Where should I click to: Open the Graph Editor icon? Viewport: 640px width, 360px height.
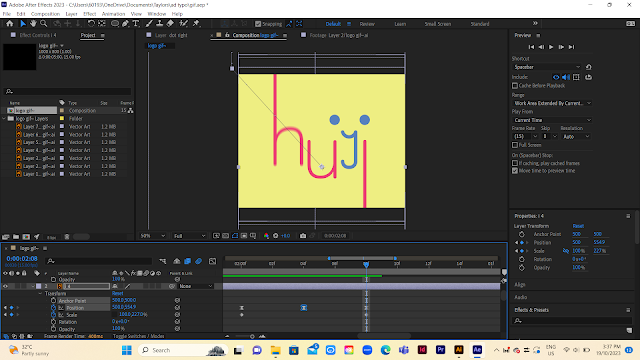tap(213, 261)
